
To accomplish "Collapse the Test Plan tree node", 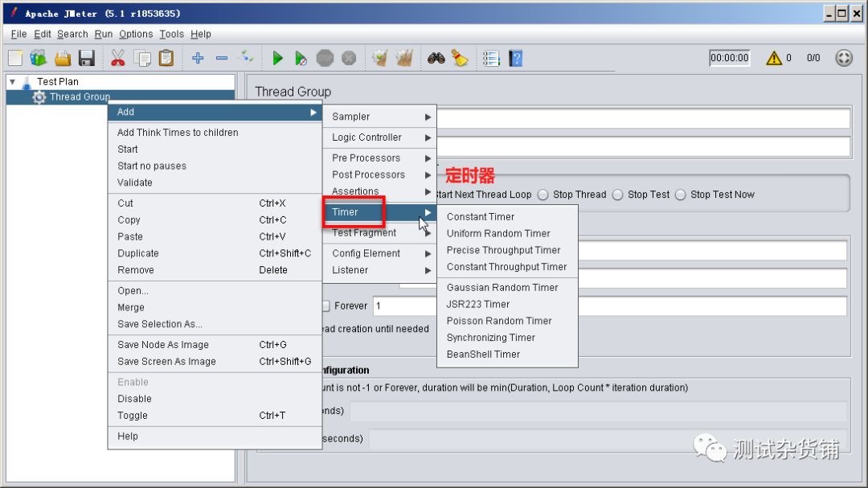I will [x=12, y=82].
